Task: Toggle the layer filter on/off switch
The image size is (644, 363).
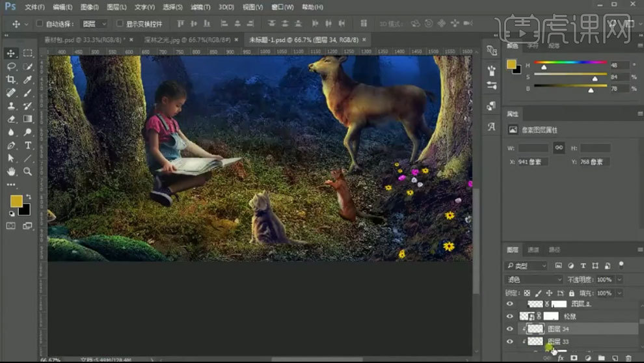Action: [x=621, y=265]
